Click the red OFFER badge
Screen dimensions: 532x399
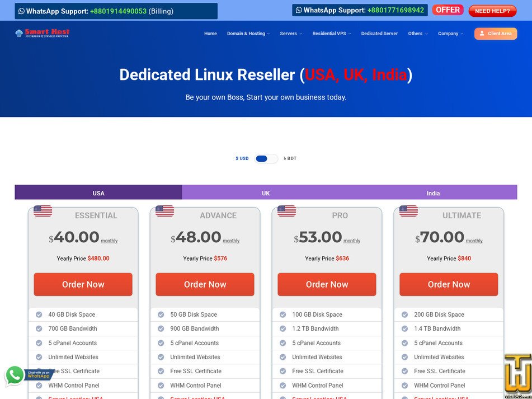pyautogui.click(x=448, y=10)
